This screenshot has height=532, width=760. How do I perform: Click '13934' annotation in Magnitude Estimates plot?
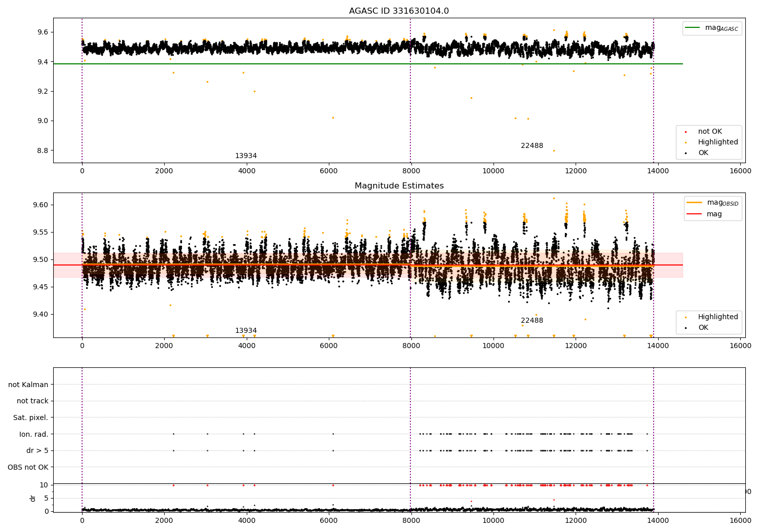246,331
